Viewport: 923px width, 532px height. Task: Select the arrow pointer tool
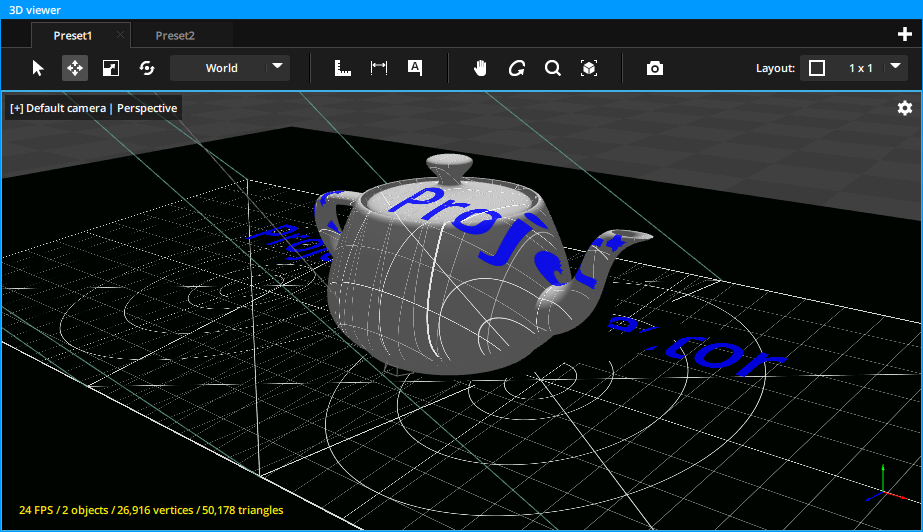click(38, 68)
